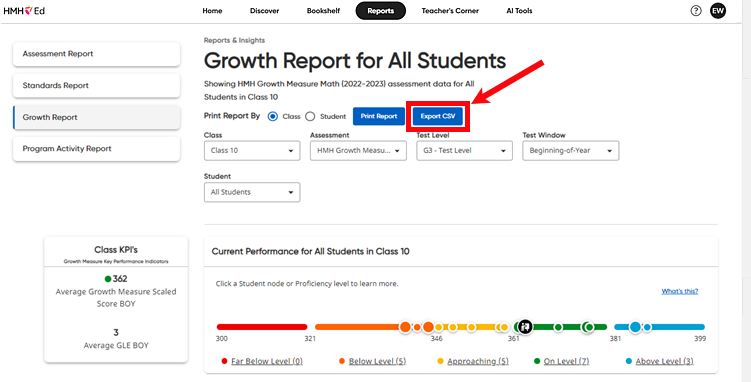Open Standards Report in sidebar
Image resolution: width=751 pixels, height=382 pixels.
[x=96, y=86]
